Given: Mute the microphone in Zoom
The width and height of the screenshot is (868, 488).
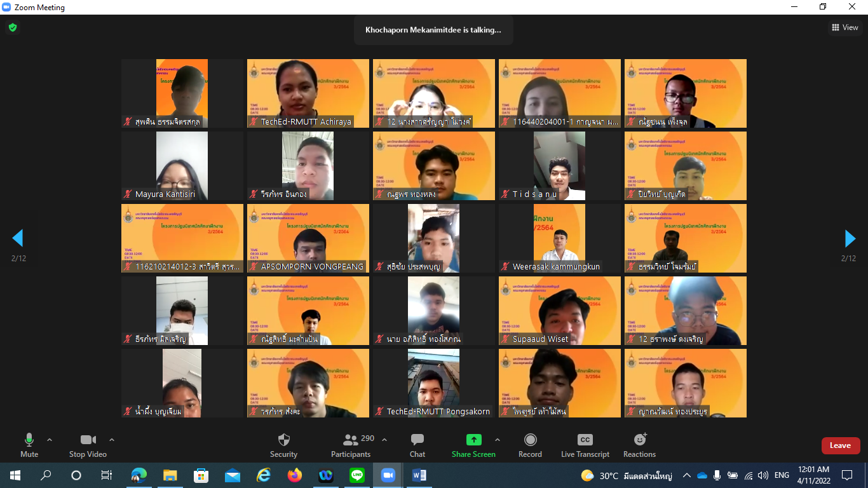Looking at the screenshot, I should (x=29, y=445).
